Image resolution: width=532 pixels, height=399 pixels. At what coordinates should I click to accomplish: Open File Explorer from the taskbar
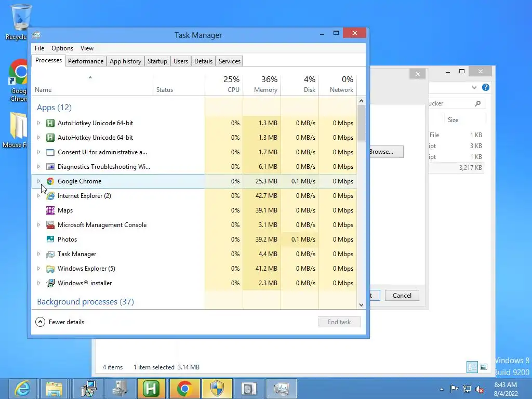click(x=54, y=389)
